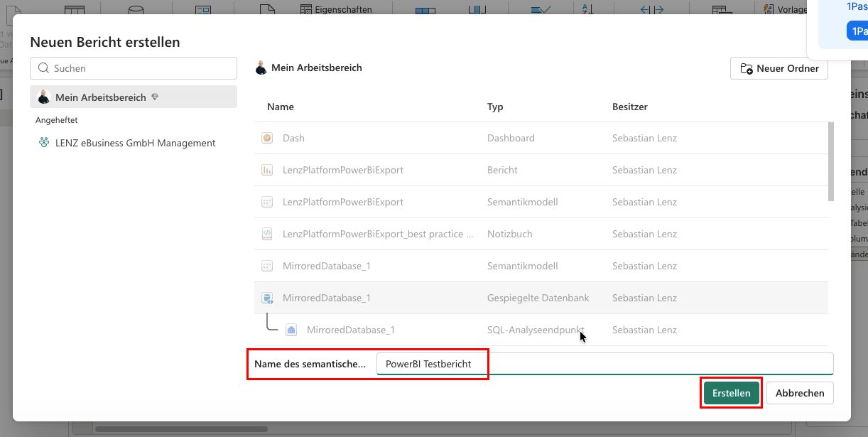Click the premium diamond icon beside Mein Arbeitsbereich
The width and height of the screenshot is (868, 437).
point(154,97)
